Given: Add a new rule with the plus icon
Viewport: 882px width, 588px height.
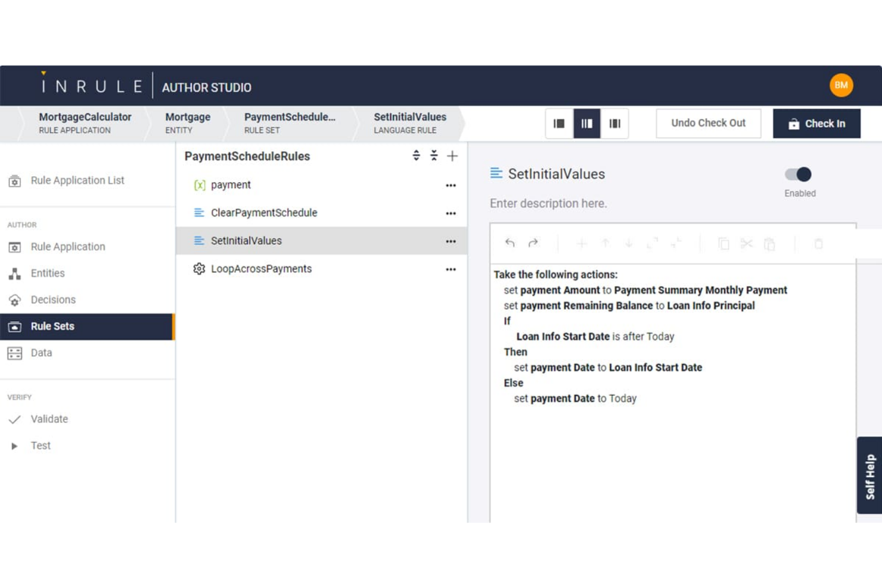Looking at the screenshot, I should pos(452,156).
